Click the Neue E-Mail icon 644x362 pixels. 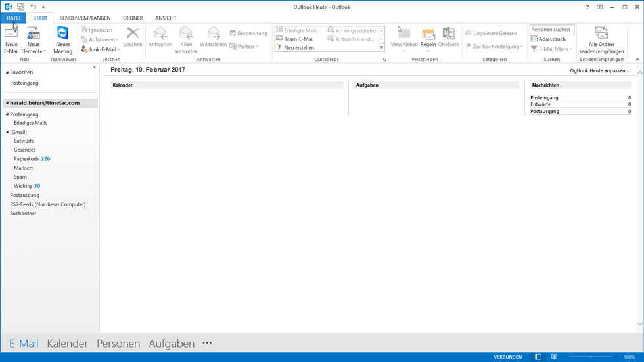pos(11,34)
